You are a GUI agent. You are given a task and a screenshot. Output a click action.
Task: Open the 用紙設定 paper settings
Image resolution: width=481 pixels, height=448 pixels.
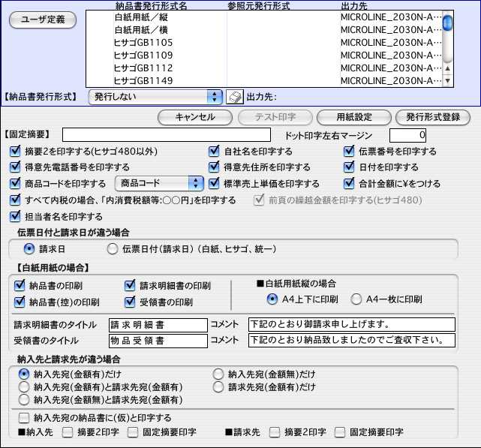[353, 117]
